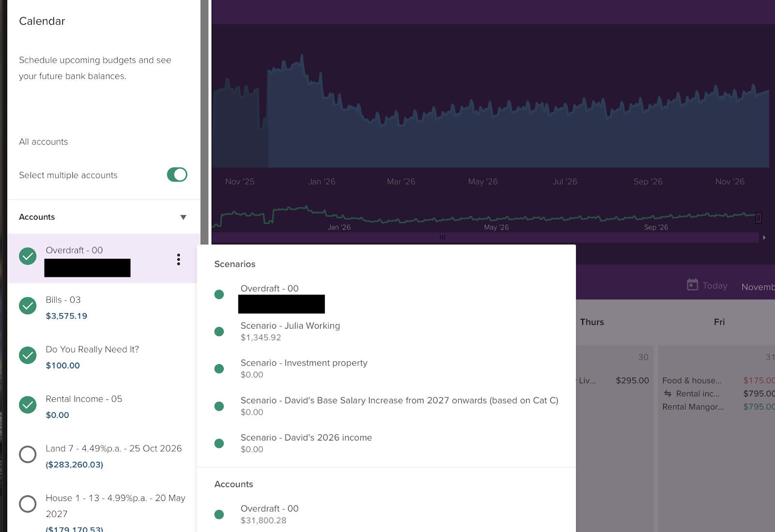Select the House 1 - 13 account circle

(x=28, y=504)
